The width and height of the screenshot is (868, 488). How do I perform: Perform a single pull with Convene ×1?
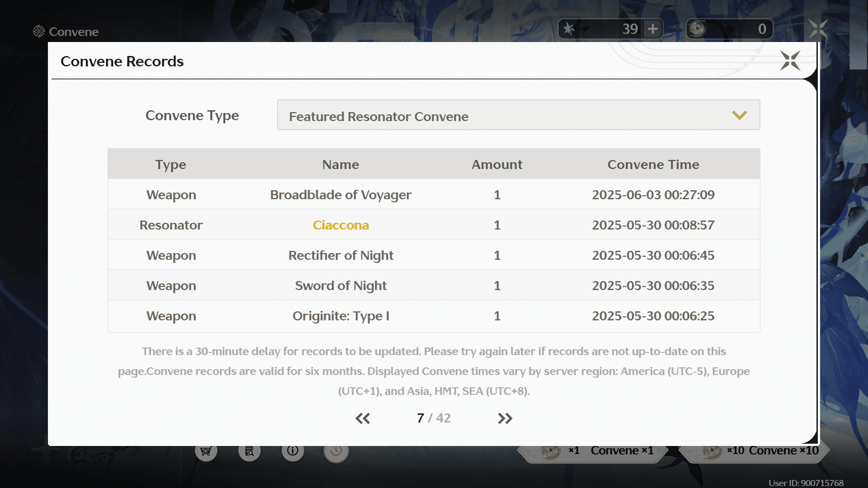click(622, 450)
